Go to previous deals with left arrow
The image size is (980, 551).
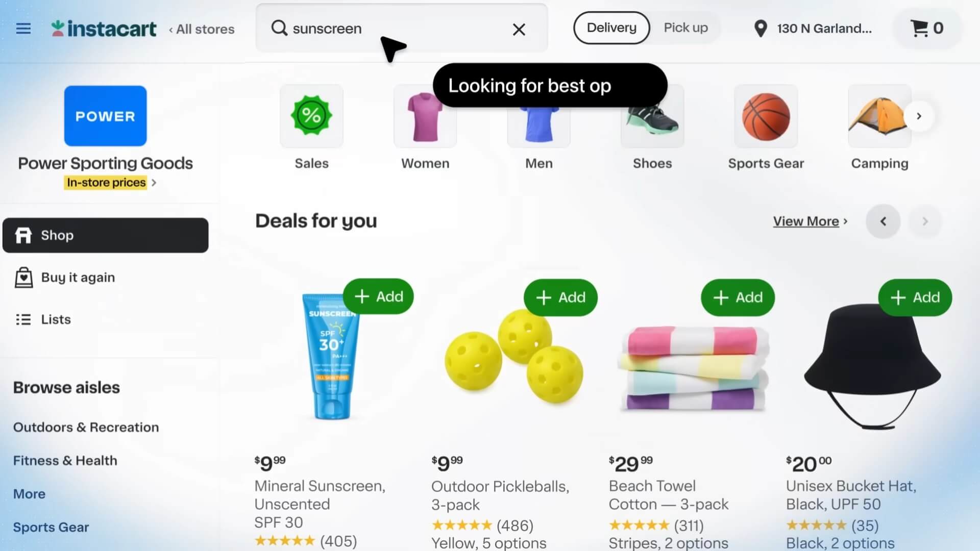point(883,221)
